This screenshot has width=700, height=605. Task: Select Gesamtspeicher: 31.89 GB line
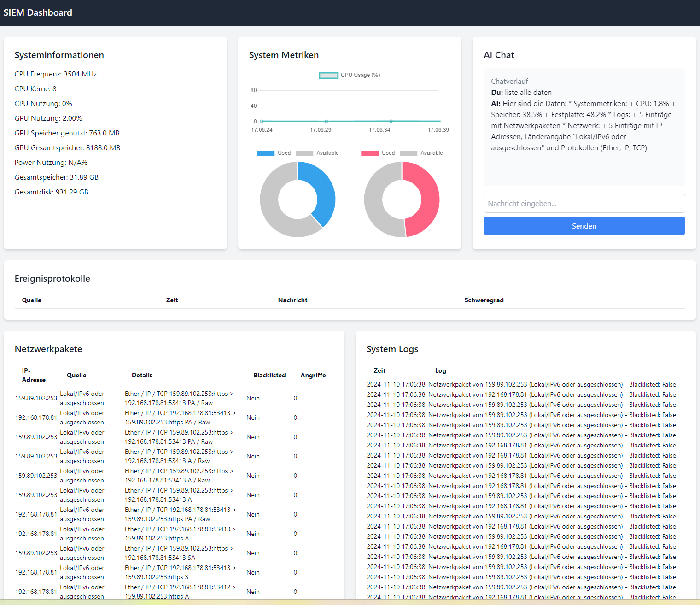(57, 177)
